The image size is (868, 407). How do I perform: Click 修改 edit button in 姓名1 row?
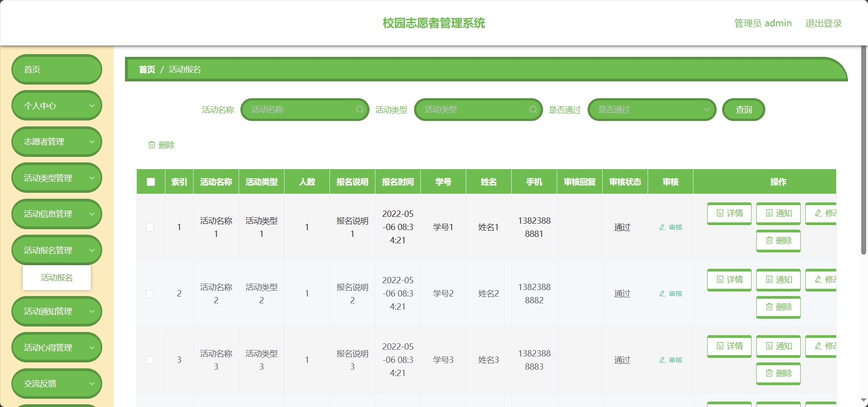[821, 213]
